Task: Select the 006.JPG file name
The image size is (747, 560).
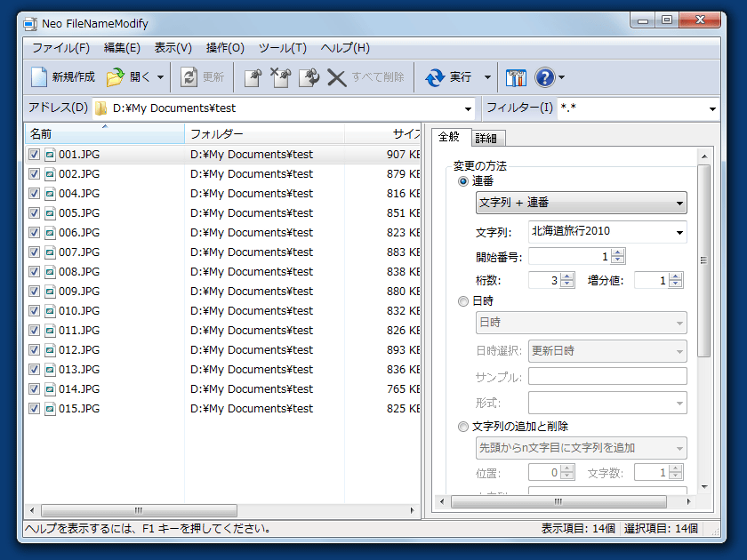Action: 79,232
